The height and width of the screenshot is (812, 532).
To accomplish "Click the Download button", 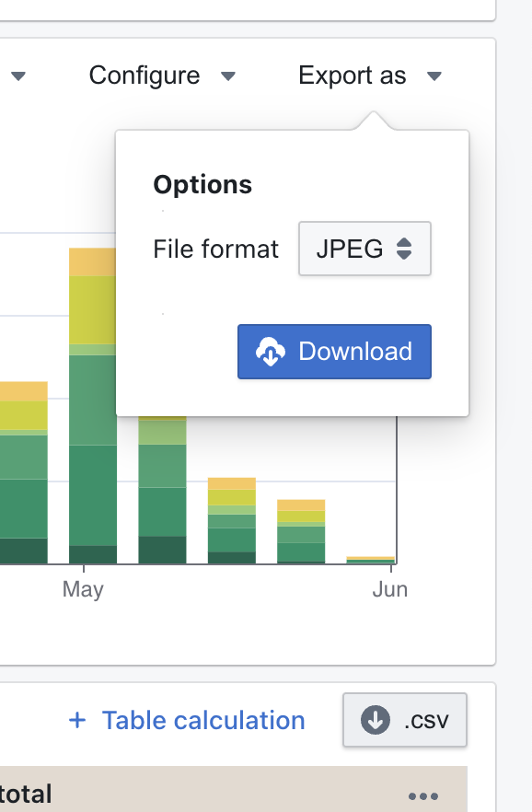I will [334, 352].
